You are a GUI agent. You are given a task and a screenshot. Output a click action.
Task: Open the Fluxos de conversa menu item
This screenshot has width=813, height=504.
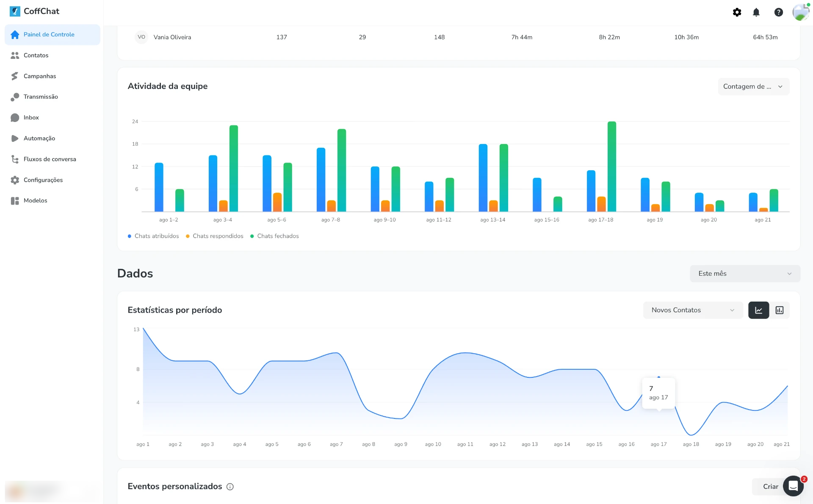pyautogui.click(x=53, y=159)
